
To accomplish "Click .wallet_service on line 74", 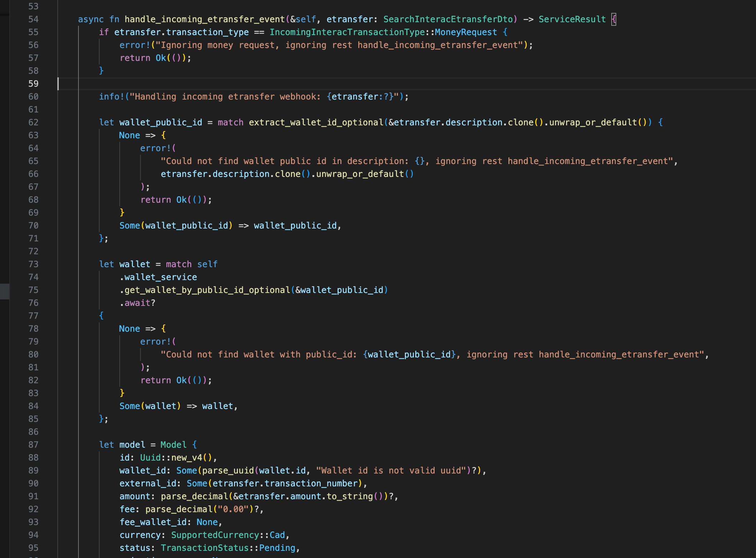I will point(158,277).
